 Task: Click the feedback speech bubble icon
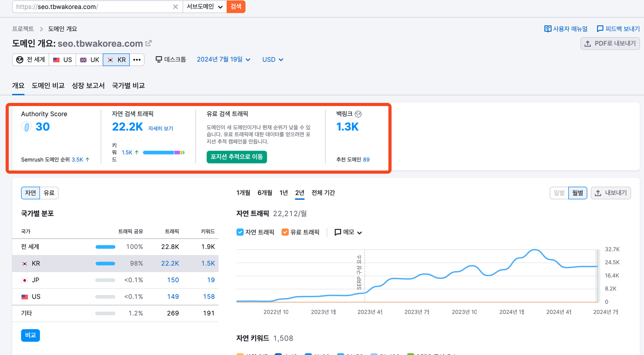coord(600,29)
